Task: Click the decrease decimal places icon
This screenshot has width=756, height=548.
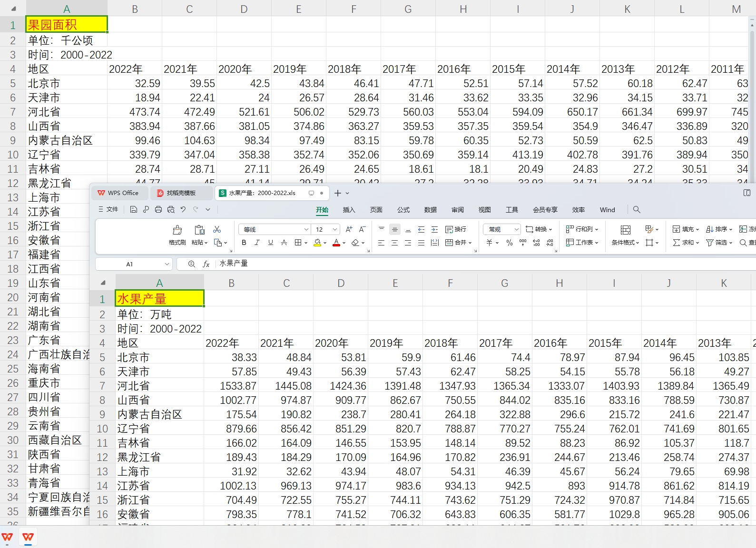Action: pyautogui.click(x=550, y=243)
